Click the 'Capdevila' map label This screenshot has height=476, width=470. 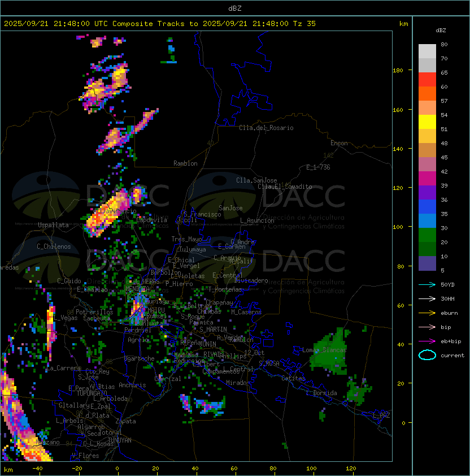[x=152, y=220]
